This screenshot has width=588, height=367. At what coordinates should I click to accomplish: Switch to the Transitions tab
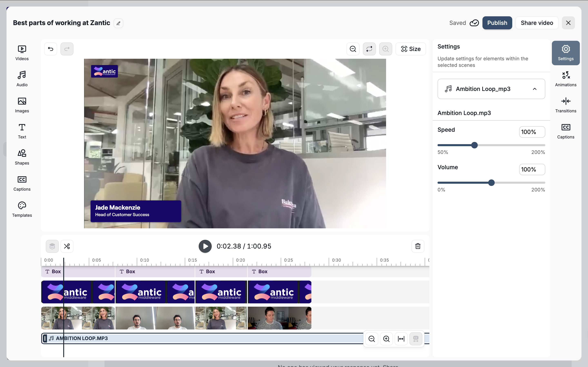click(565, 105)
